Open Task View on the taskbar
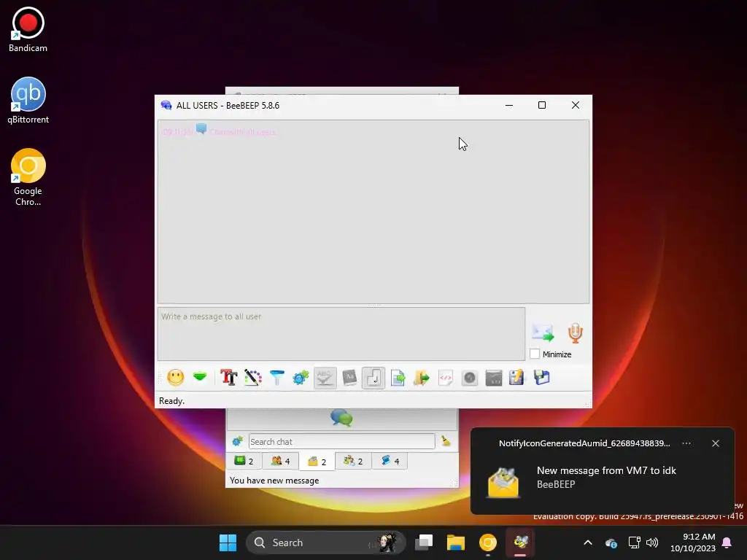 point(424,542)
